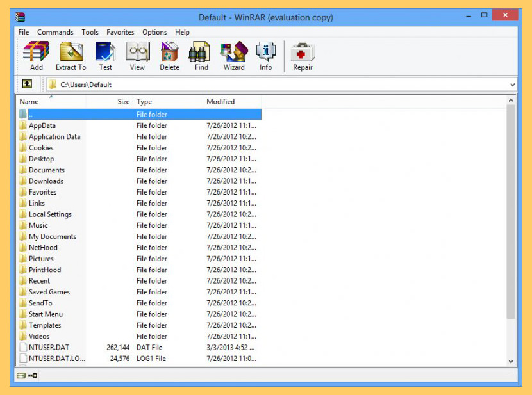The height and width of the screenshot is (395, 532).
Task: Select the Saved Games folder icon
Action: (x=22, y=292)
